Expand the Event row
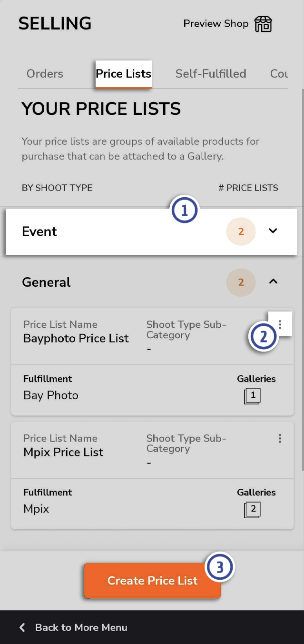Viewport: 304px width, 644px height. coord(151,231)
